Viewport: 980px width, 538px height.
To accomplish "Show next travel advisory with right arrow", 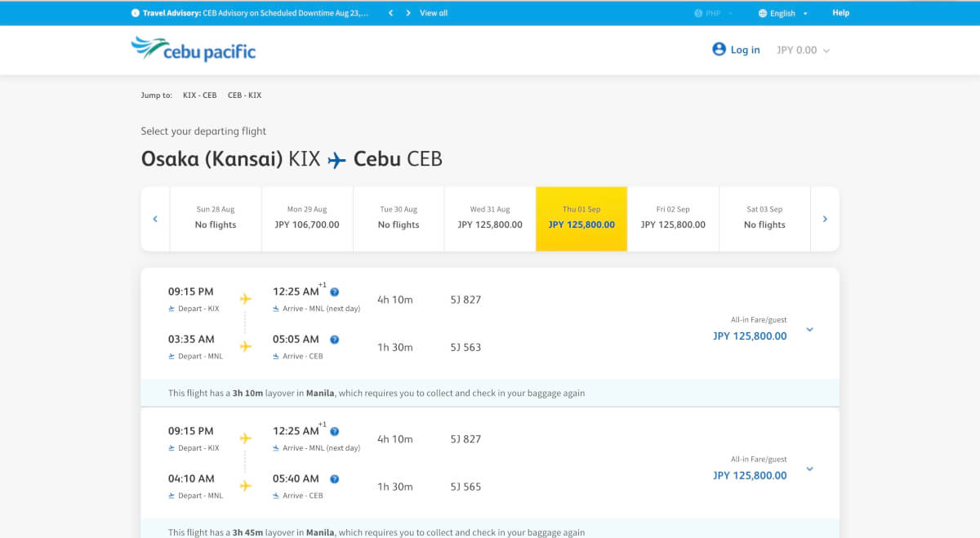I will pyautogui.click(x=408, y=13).
